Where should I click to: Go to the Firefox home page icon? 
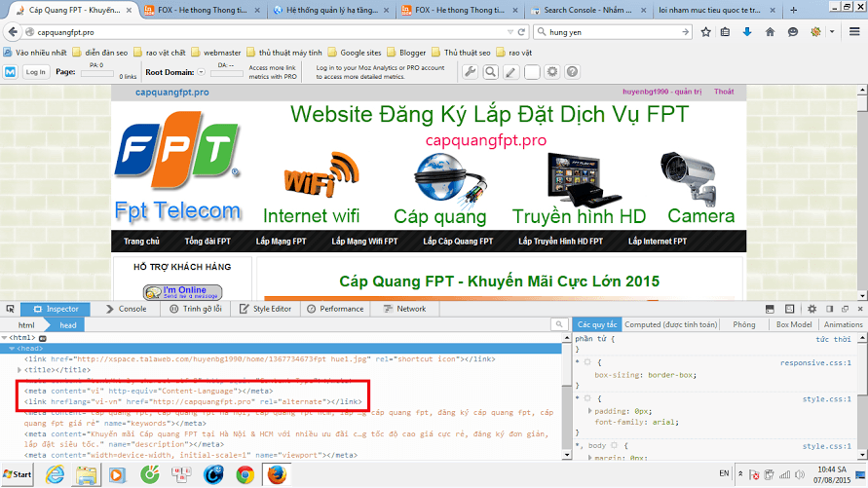(770, 32)
